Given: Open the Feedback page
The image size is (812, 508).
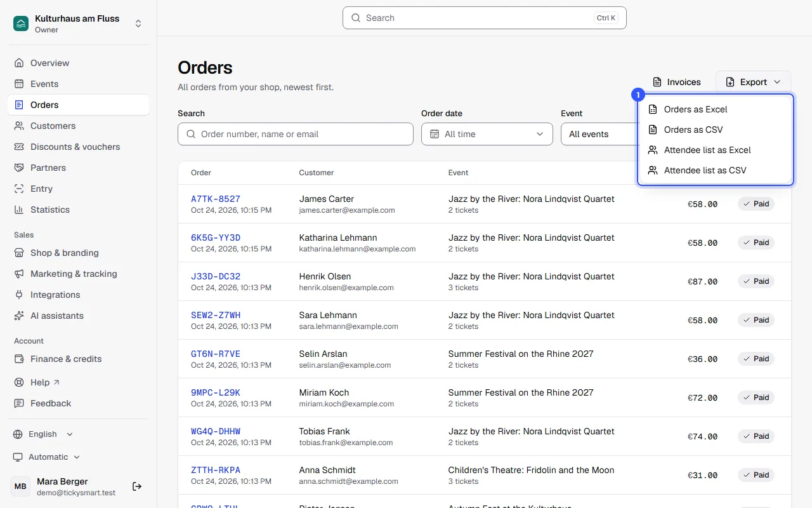Looking at the screenshot, I should 79,403.
